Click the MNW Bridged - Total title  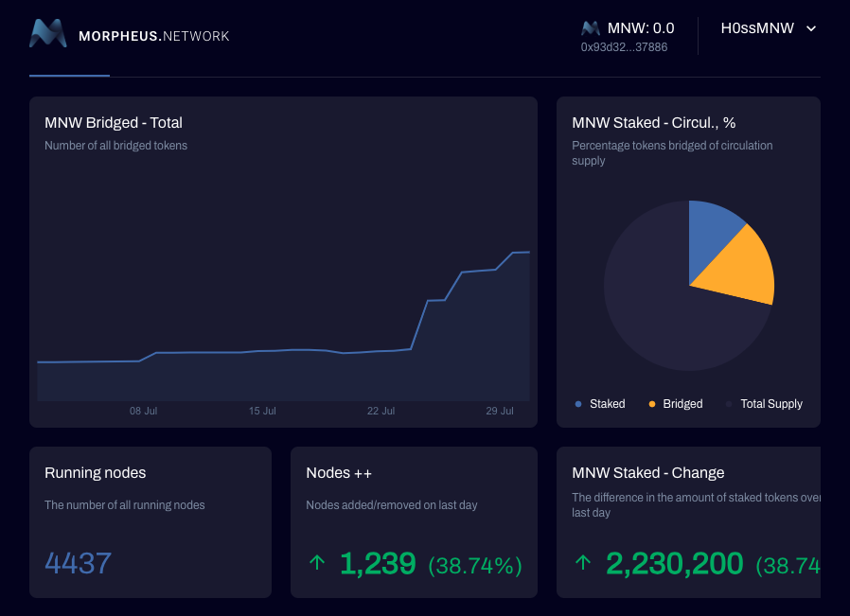(114, 123)
